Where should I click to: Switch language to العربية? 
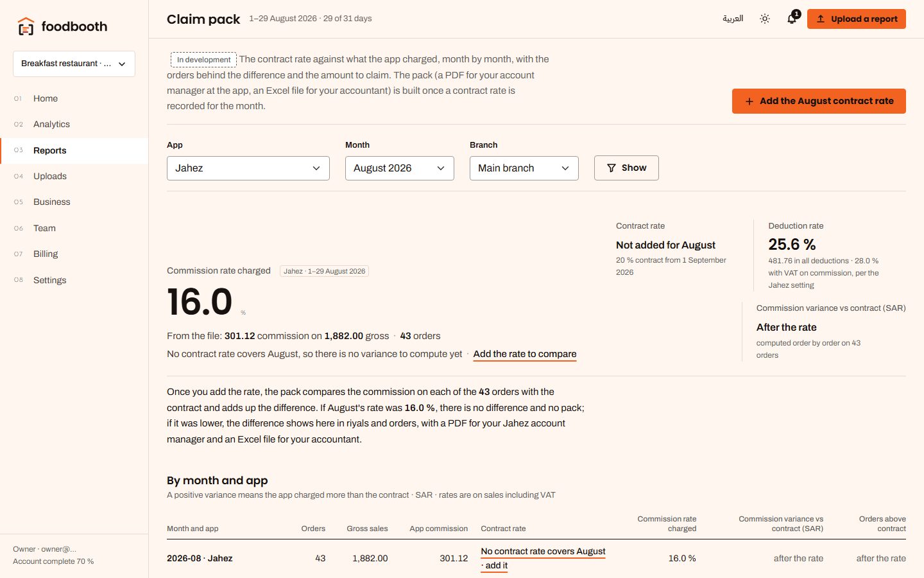[x=733, y=19]
